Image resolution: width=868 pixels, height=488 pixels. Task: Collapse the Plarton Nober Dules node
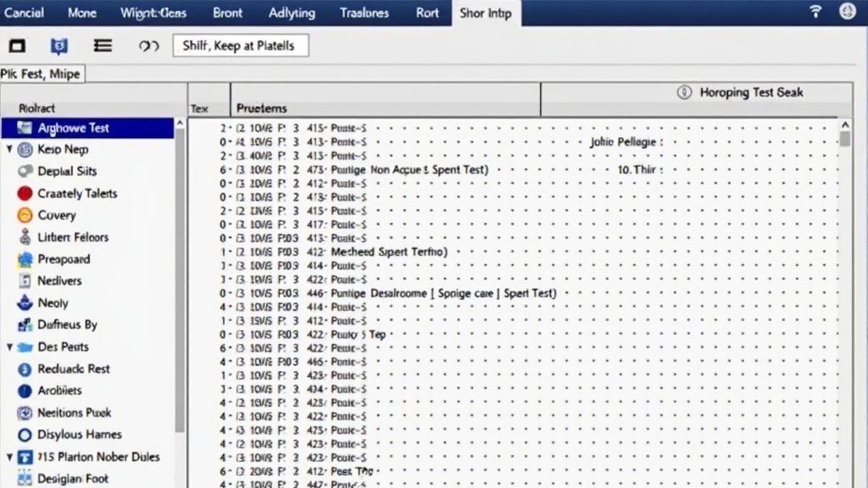click(9, 457)
